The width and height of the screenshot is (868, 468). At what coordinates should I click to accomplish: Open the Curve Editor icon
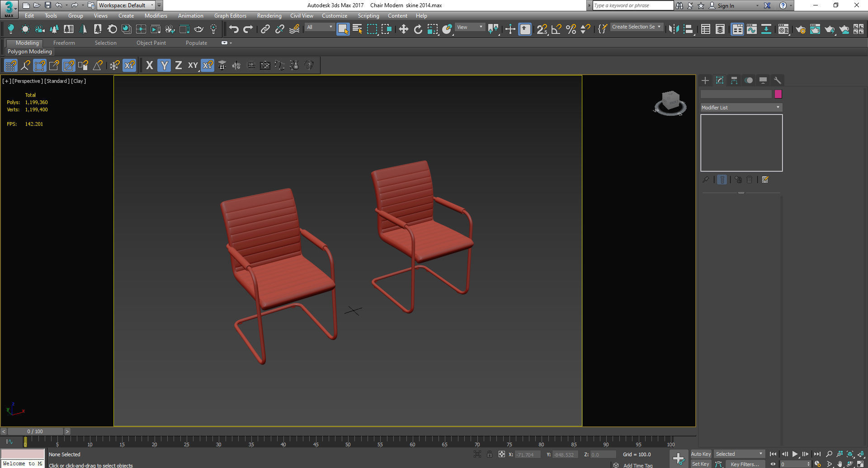click(751, 29)
